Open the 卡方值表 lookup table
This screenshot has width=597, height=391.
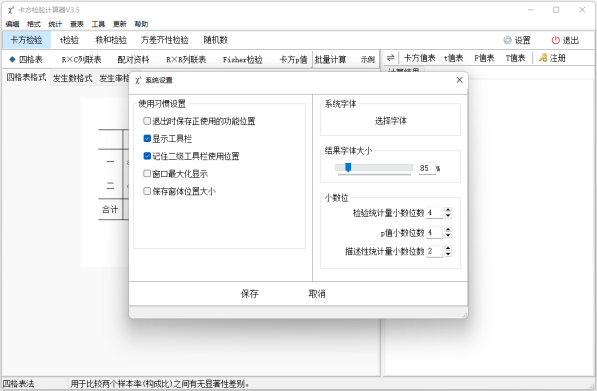[x=419, y=58]
